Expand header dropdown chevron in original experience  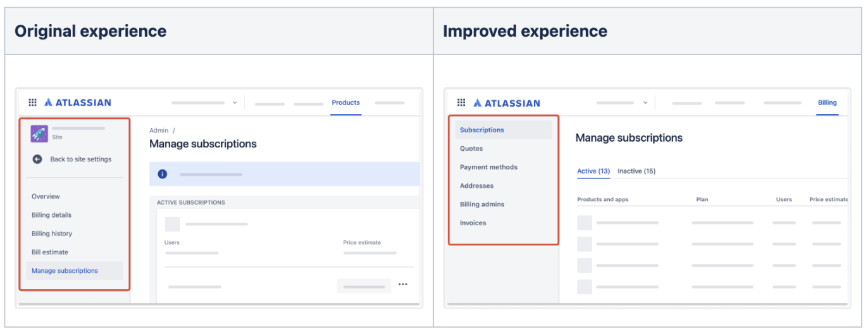pos(235,102)
